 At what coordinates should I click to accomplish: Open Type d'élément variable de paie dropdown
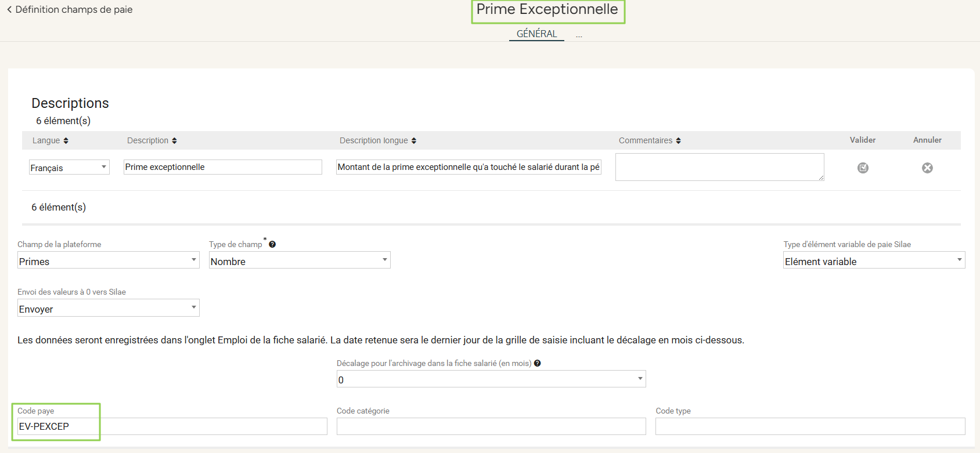point(874,260)
